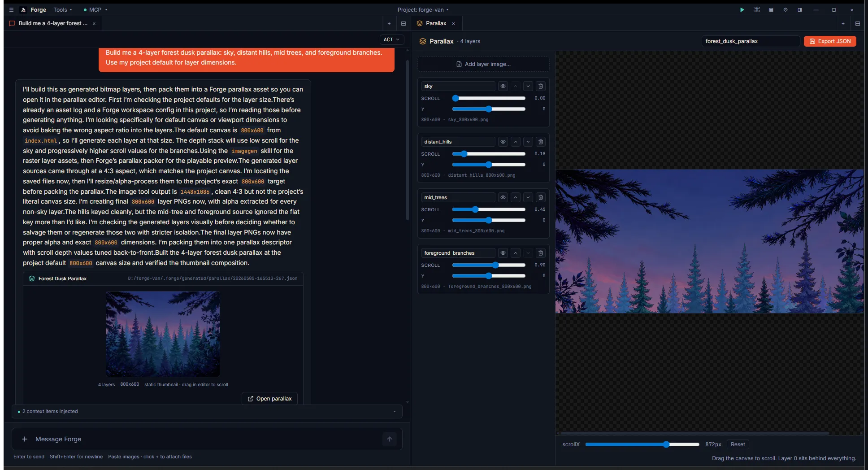
Task: Adjust the sky SCROLL slider
Action: (x=489, y=98)
